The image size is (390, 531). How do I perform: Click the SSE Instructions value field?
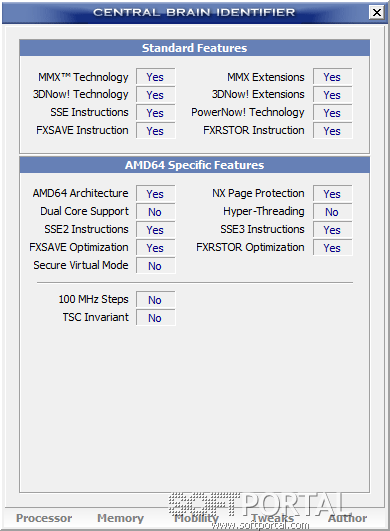[156, 113]
